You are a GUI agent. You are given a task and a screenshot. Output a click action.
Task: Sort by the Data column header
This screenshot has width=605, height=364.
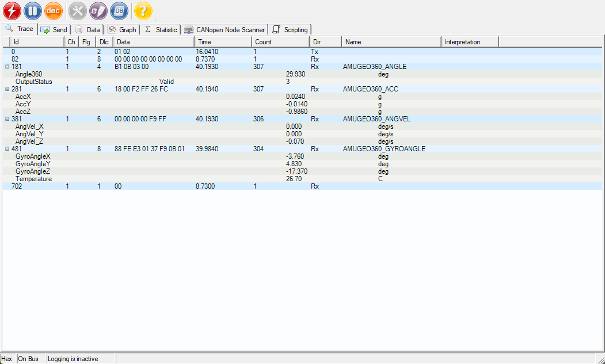click(x=154, y=42)
